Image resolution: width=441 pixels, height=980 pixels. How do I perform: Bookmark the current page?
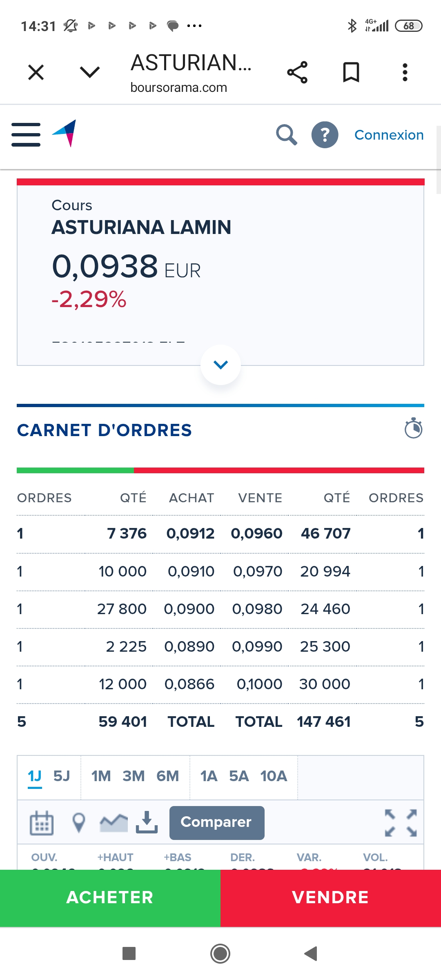click(x=351, y=73)
